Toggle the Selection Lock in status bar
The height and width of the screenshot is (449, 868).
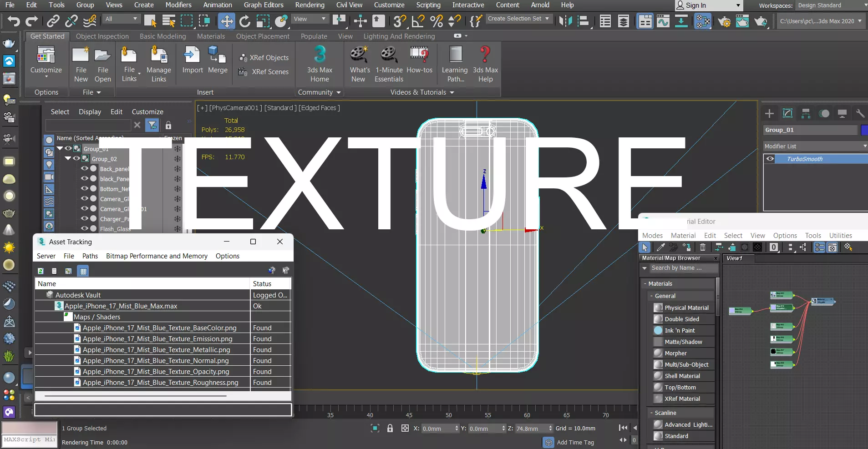pos(390,428)
